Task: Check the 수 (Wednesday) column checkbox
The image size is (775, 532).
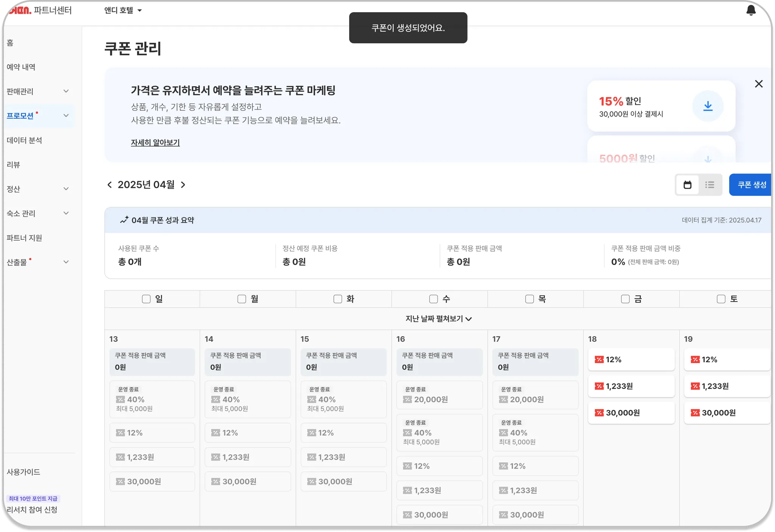Action: (x=433, y=299)
